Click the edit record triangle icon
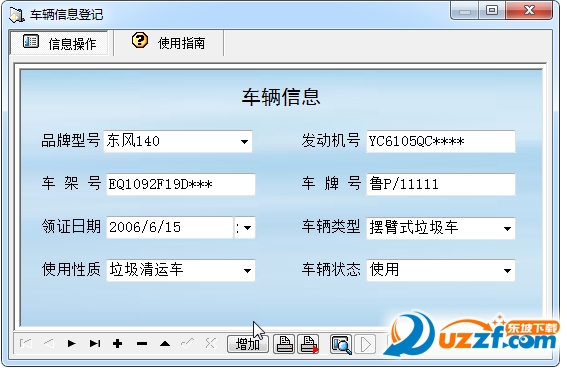 click(165, 343)
